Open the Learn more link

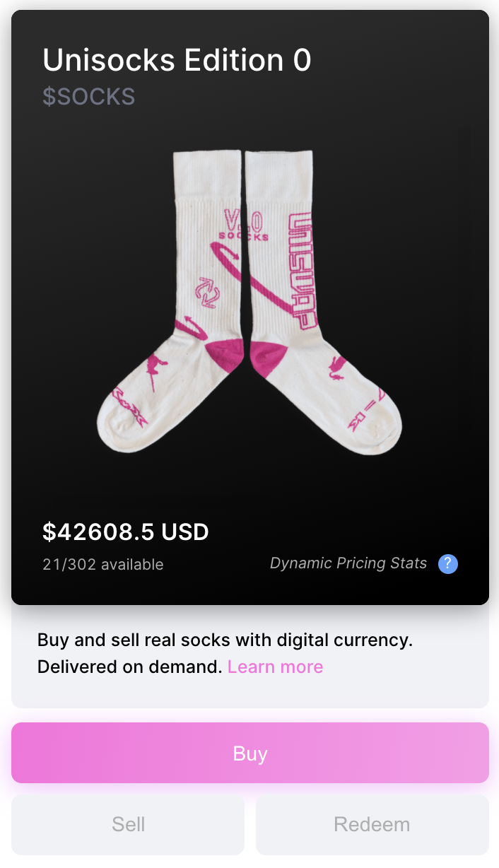[x=275, y=667]
